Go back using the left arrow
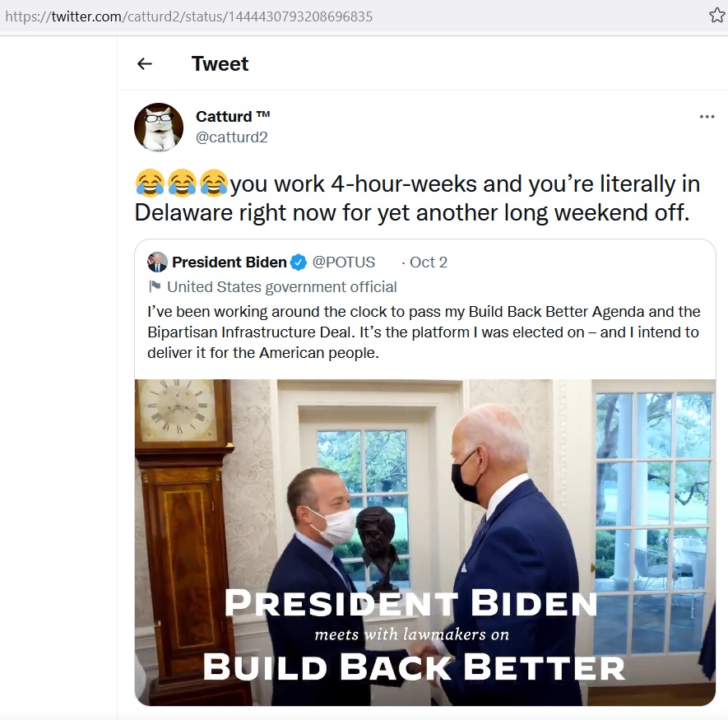Screen dimensions: 728x720 tap(145, 64)
